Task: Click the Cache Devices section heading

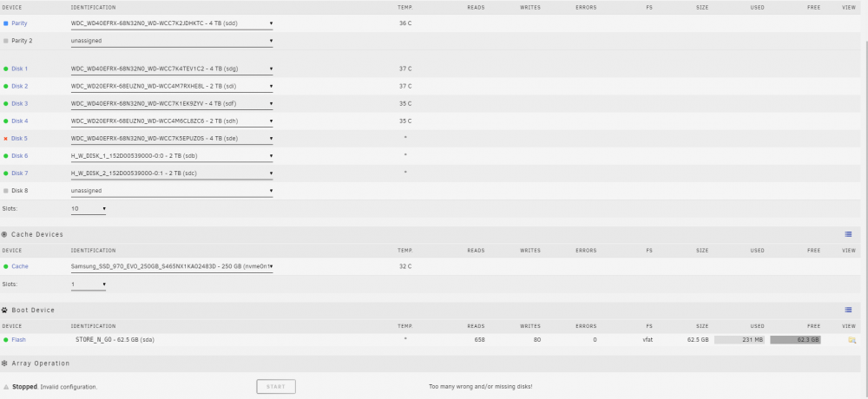Action: click(x=37, y=235)
